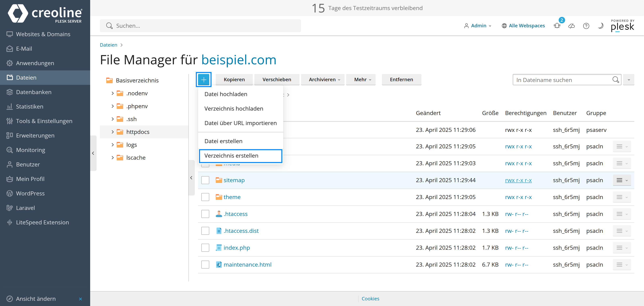Open the notifications bell icon
Screen dimensions: 644x306
tap(557, 26)
